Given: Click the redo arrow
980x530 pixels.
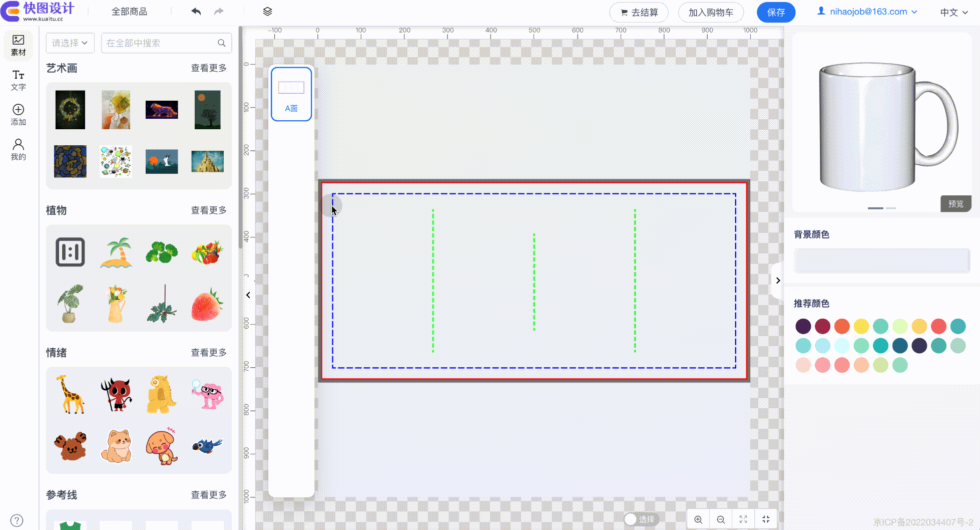Looking at the screenshot, I should point(219,12).
